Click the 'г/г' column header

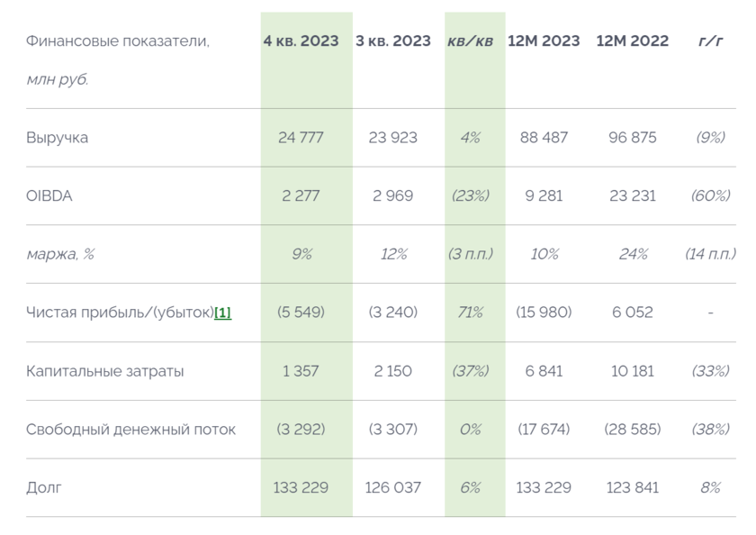click(x=709, y=41)
